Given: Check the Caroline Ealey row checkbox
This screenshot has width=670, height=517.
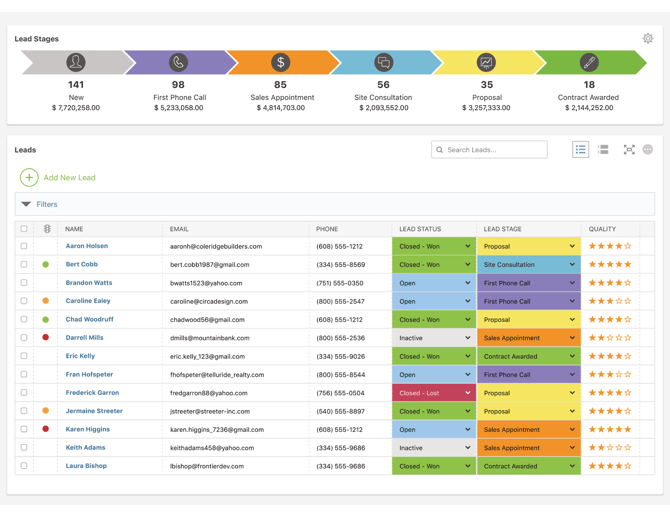Looking at the screenshot, I should pyautogui.click(x=24, y=301).
